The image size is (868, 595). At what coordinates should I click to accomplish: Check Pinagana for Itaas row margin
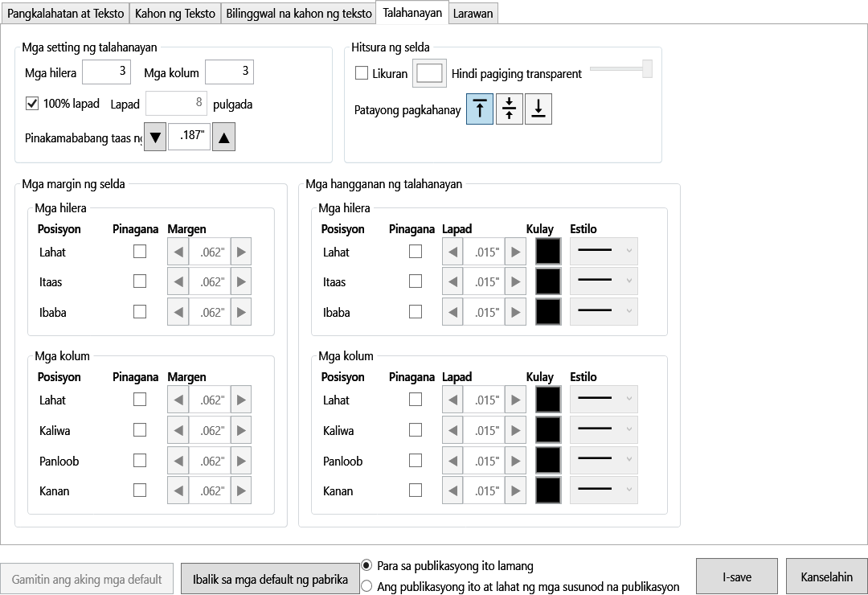(140, 281)
